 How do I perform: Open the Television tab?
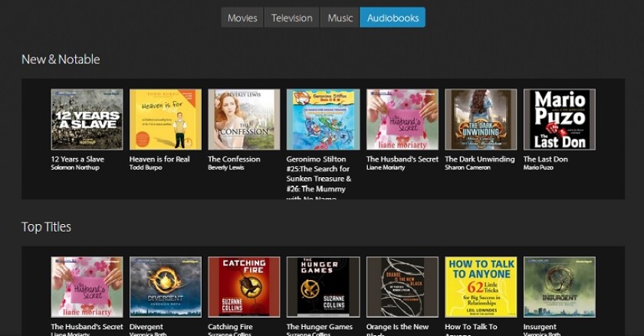[291, 18]
